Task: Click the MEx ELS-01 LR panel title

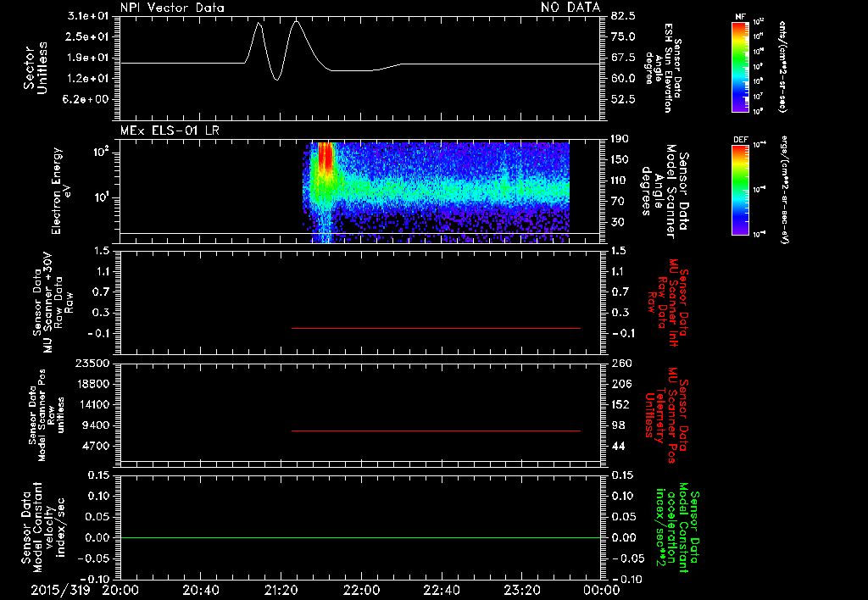Action: (x=170, y=131)
